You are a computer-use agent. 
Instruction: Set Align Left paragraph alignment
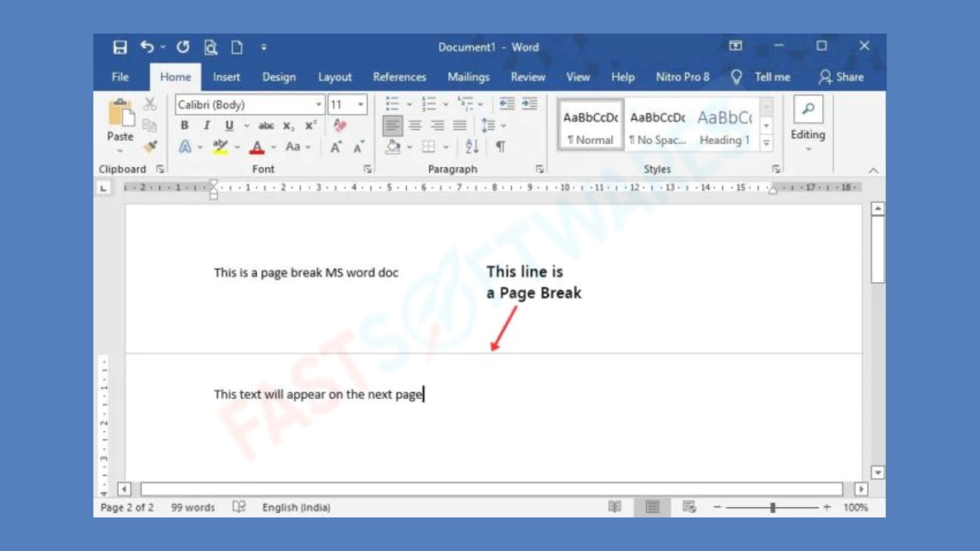pos(393,126)
